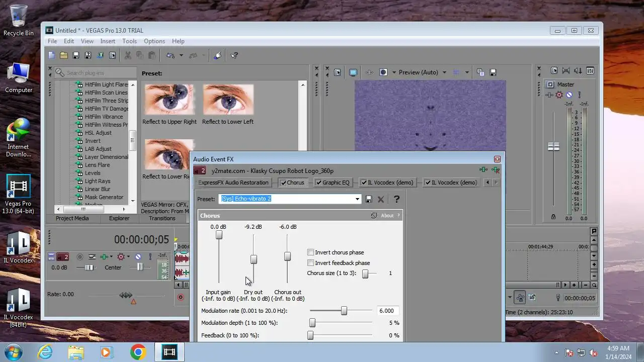Mute audio track 2

coord(138,257)
